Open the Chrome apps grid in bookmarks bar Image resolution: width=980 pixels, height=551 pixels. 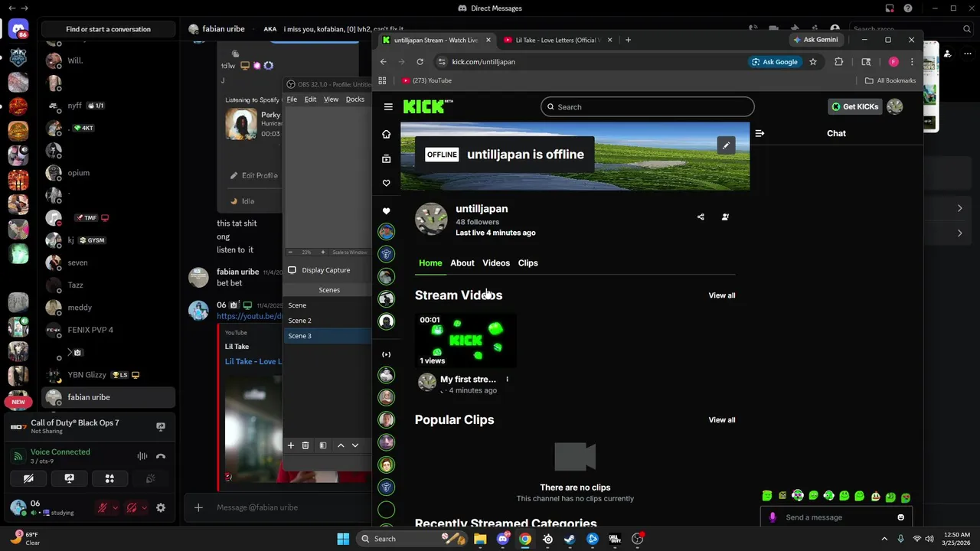(x=382, y=80)
